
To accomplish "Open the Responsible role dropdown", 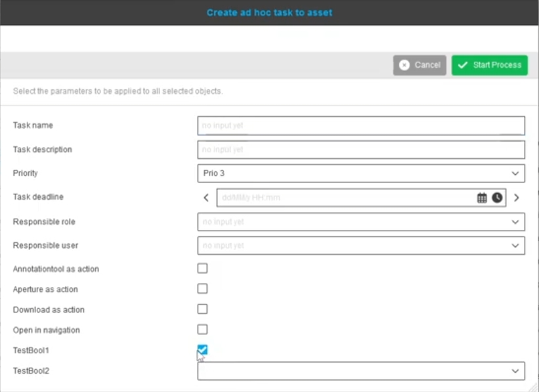I will [x=361, y=222].
